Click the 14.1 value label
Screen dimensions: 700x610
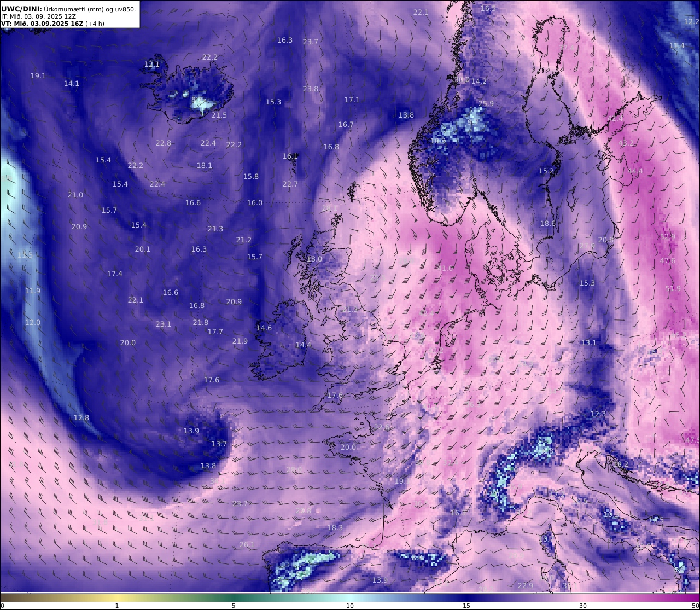point(72,84)
